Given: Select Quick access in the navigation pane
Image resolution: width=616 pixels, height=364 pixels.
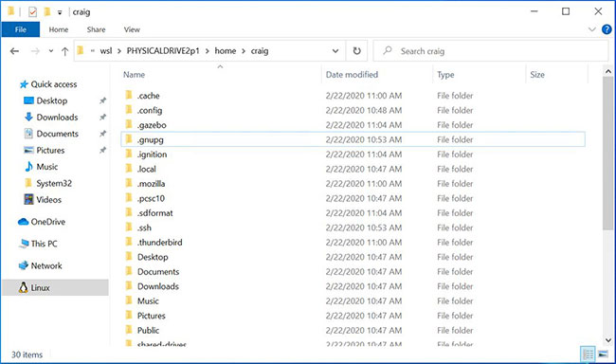Looking at the screenshot, I should pyautogui.click(x=54, y=84).
